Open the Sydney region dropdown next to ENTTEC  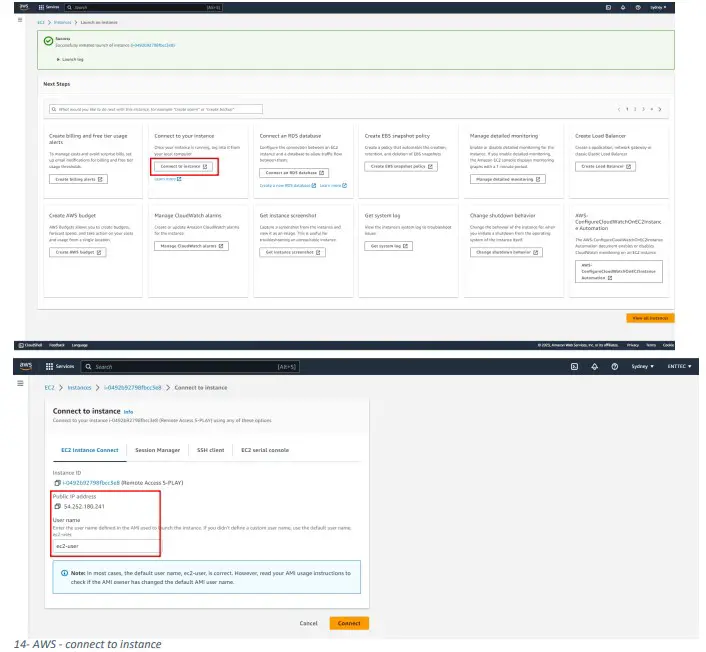652,367
